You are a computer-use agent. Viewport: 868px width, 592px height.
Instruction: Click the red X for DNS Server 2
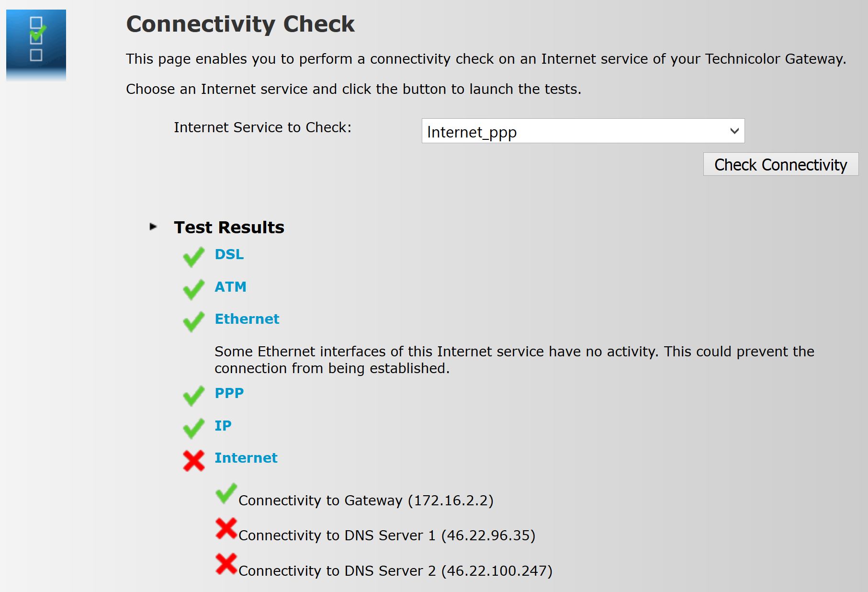227,565
